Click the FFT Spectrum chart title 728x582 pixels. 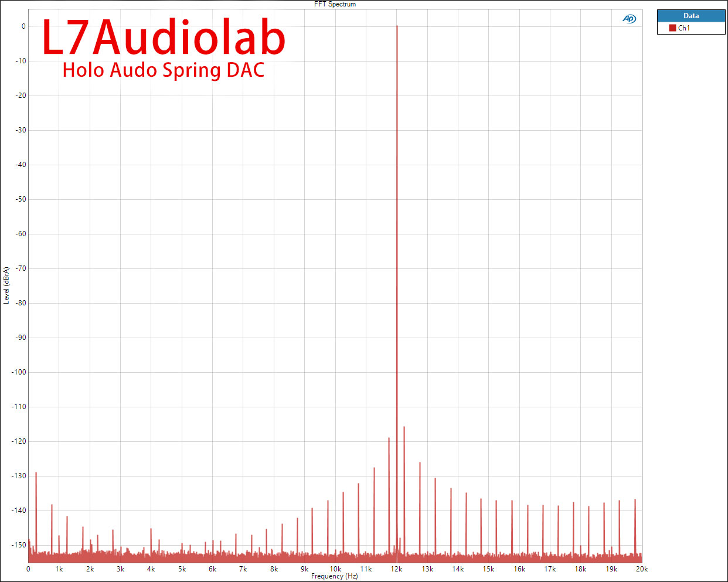[x=335, y=4]
